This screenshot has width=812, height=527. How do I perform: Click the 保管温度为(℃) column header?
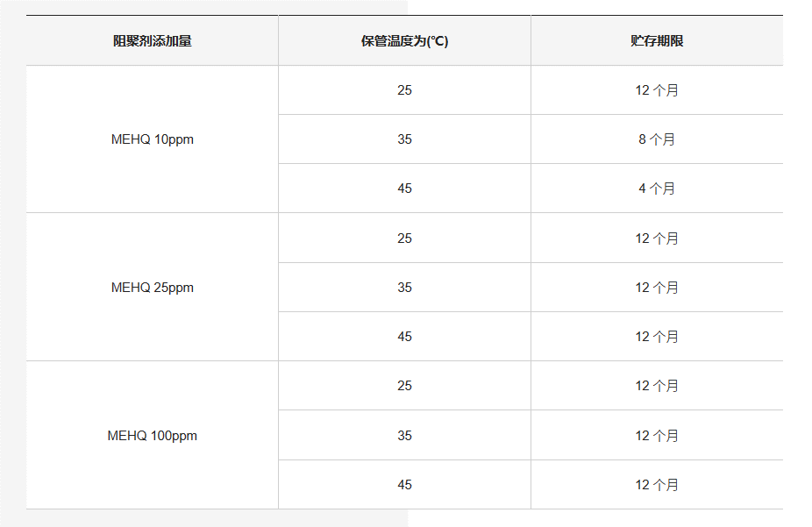click(x=404, y=41)
